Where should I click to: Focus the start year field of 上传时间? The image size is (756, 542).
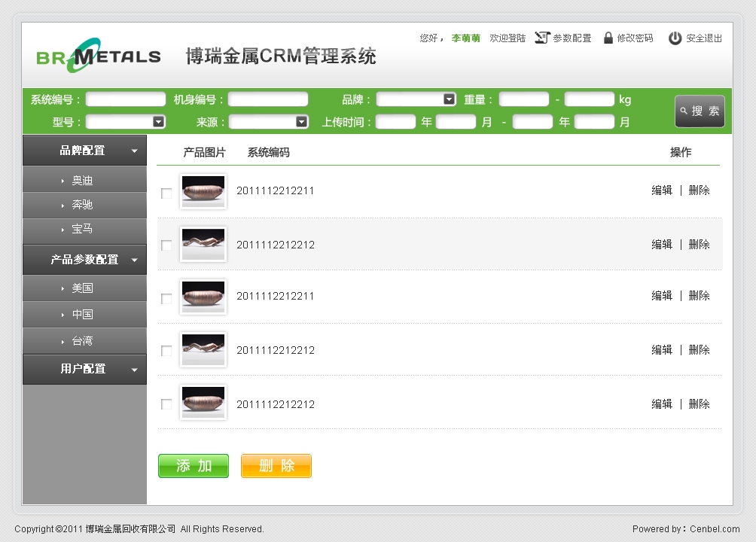(395, 121)
